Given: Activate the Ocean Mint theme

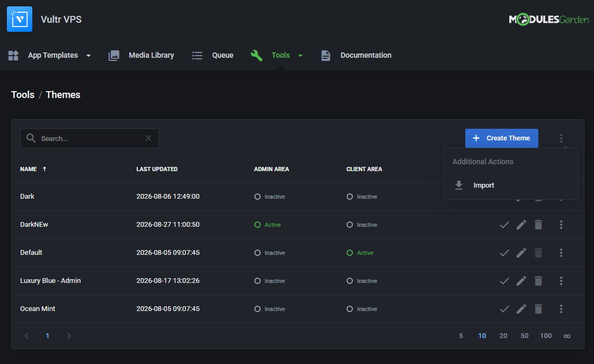Looking at the screenshot, I should [x=504, y=309].
